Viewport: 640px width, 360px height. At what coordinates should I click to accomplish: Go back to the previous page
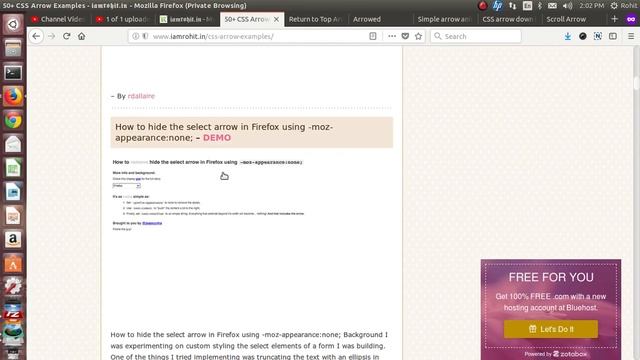point(36,36)
